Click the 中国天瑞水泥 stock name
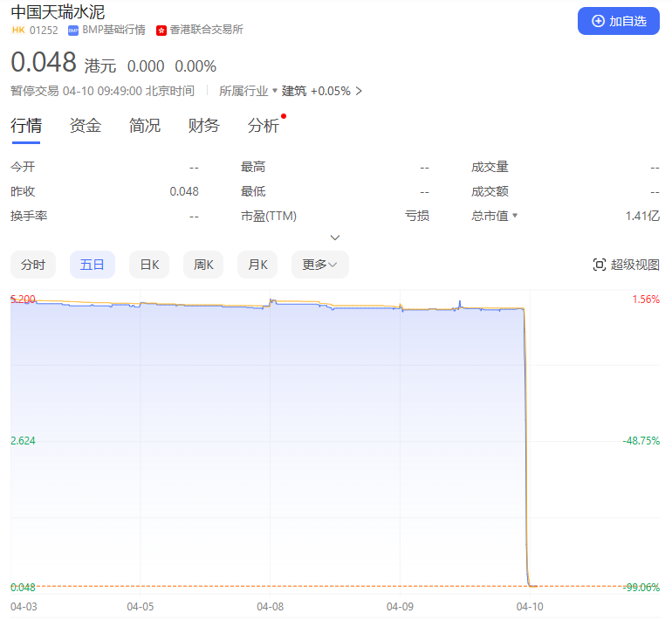 58,12
